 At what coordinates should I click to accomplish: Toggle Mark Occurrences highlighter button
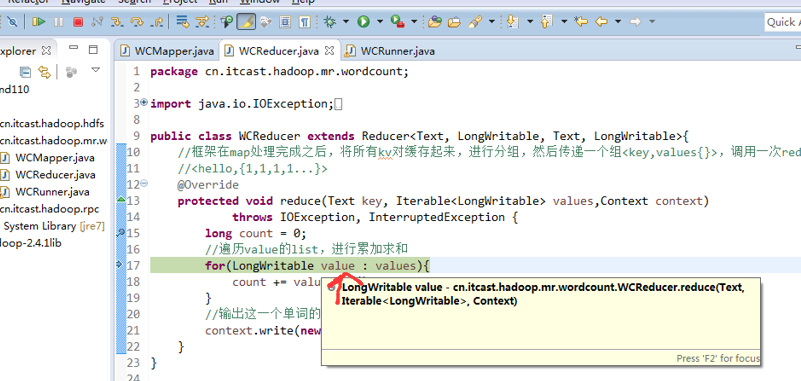247,22
